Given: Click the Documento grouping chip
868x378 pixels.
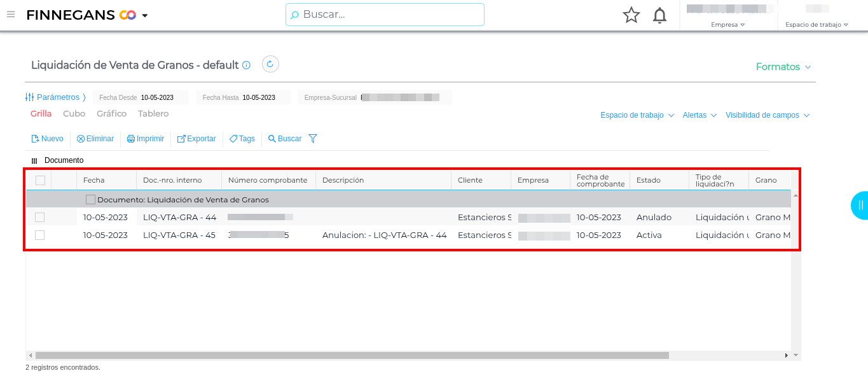Looking at the screenshot, I should point(57,160).
